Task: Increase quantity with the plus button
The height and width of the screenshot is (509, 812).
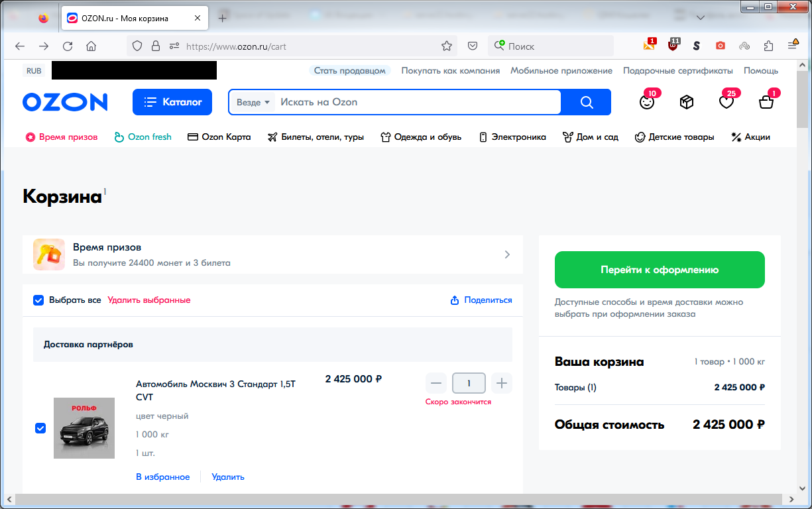Action: pos(502,383)
